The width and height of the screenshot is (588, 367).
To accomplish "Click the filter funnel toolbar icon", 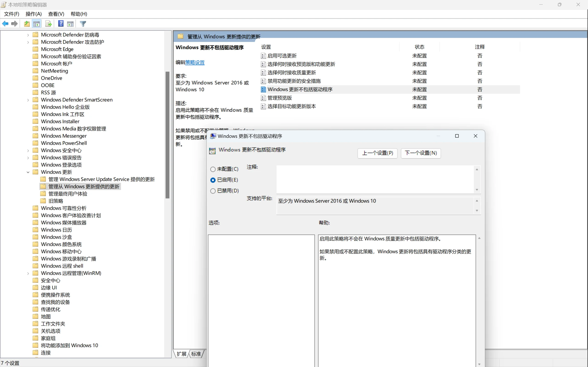I will tap(83, 24).
